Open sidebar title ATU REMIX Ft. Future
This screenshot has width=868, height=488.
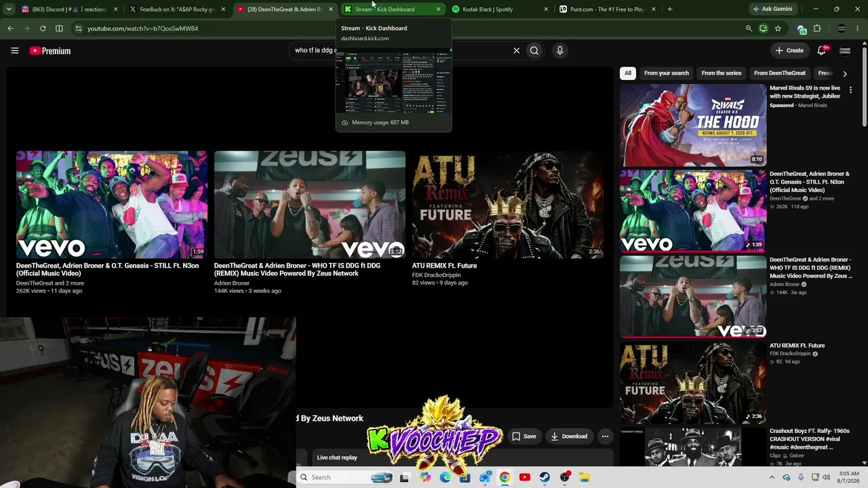pos(797,346)
